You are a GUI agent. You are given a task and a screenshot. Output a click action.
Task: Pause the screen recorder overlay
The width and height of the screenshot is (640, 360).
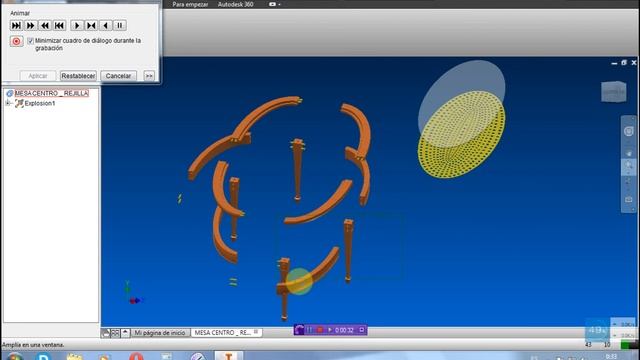310,330
